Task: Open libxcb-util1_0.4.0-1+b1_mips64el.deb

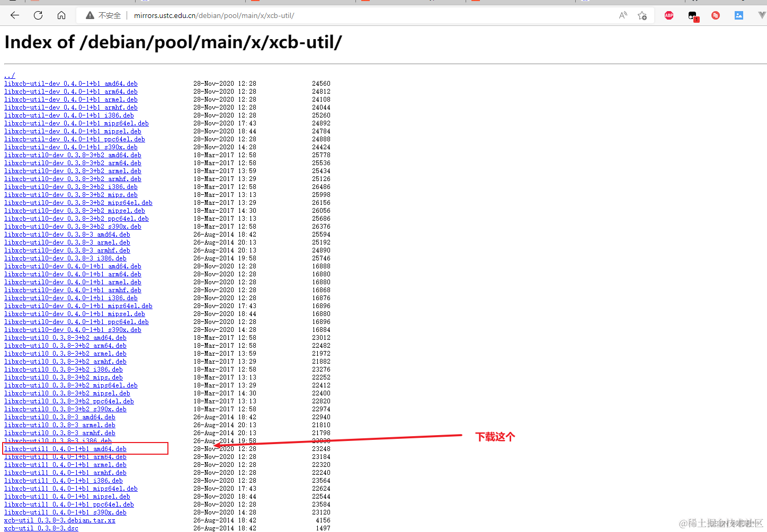Action: 71,489
